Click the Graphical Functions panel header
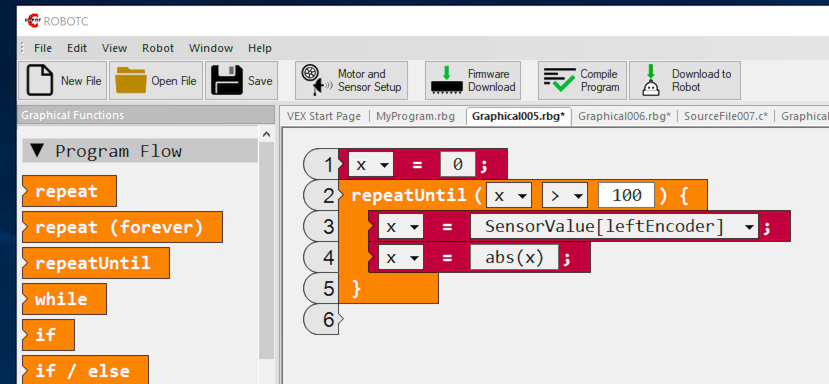The height and width of the screenshot is (384, 829). click(x=145, y=115)
